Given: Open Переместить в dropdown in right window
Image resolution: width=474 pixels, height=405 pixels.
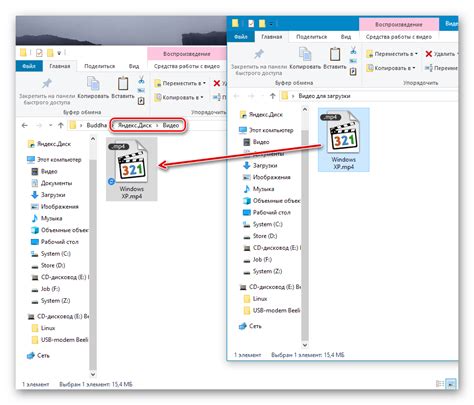Looking at the screenshot, I should [392, 54].
